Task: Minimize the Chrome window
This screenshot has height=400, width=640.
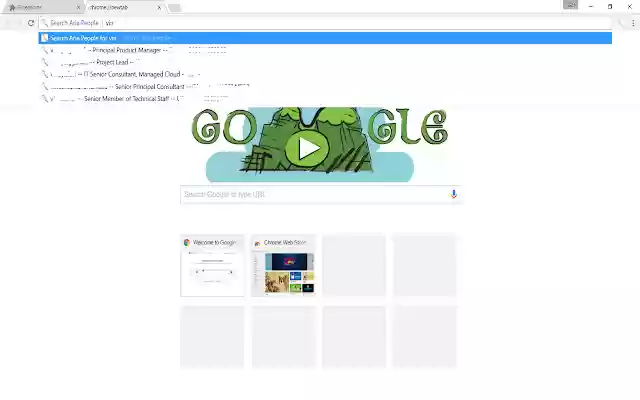Action: (x=591, y=7)
